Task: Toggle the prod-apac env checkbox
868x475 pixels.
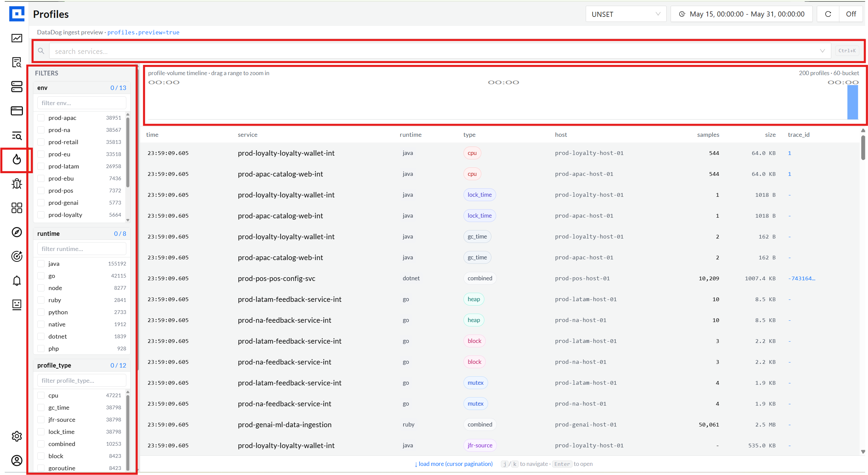Action: click(x=41, y=118)
